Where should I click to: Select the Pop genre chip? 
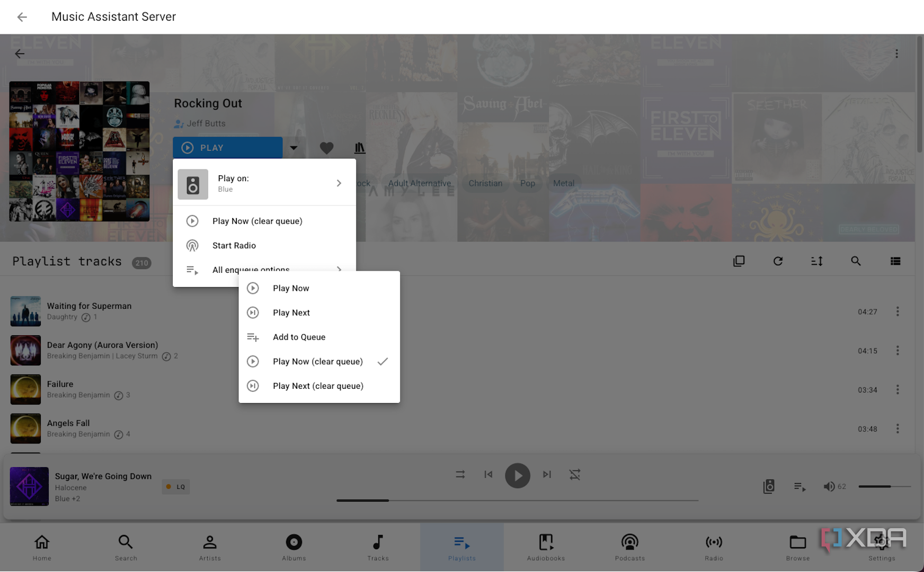point(528,183)
